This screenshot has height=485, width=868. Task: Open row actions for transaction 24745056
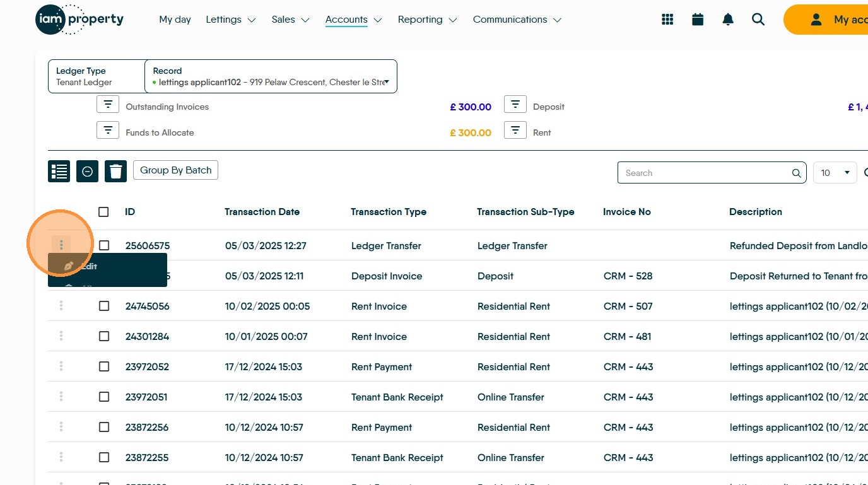click(x=61, y=306)
